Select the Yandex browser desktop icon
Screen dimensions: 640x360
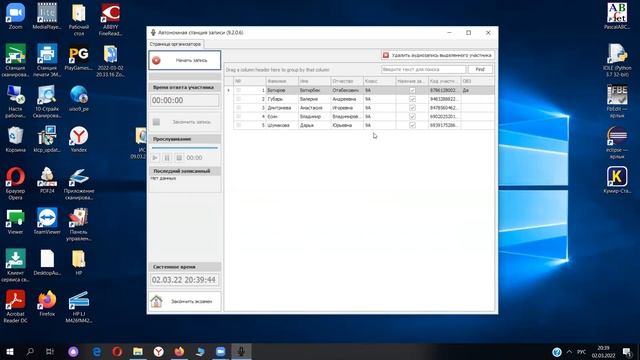(x=79, y=140)
